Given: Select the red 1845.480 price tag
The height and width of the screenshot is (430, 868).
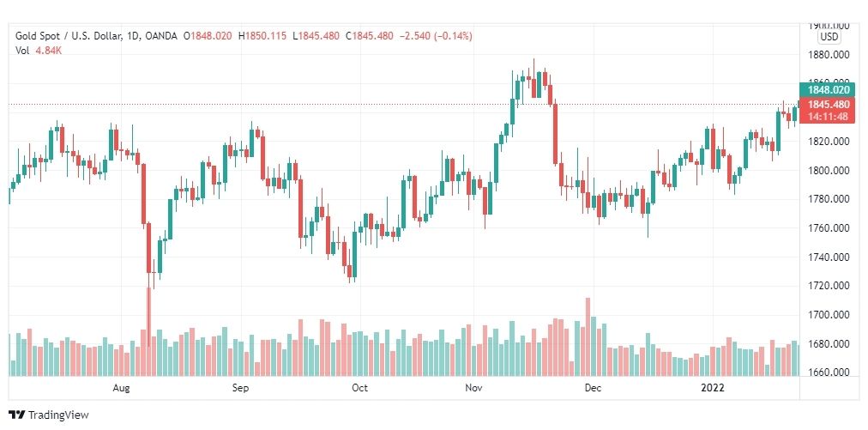Looking at the screenshot, I should click(x=829, y=104).
